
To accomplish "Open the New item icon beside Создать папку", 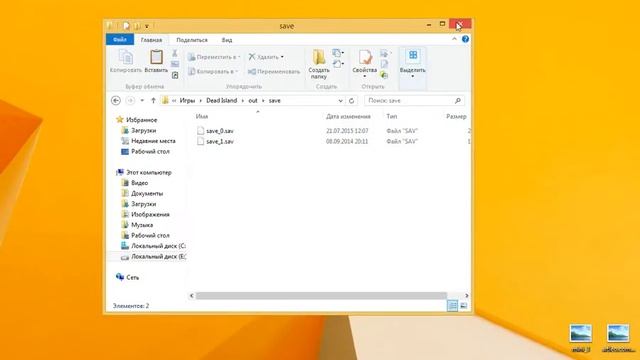I will click(x=338, y=53).
